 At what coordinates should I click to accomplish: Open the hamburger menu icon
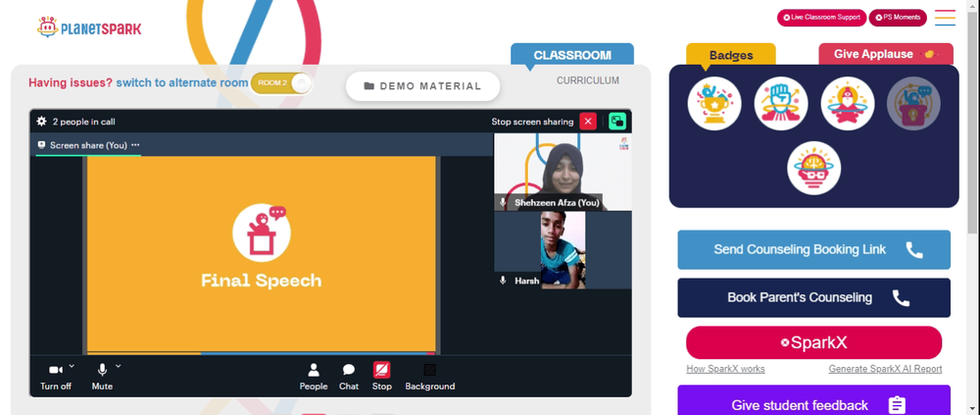click(945, 18)
